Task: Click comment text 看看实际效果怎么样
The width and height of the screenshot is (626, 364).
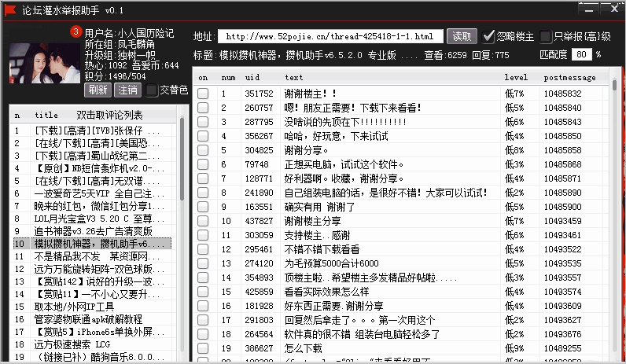Action: [326, 292]
